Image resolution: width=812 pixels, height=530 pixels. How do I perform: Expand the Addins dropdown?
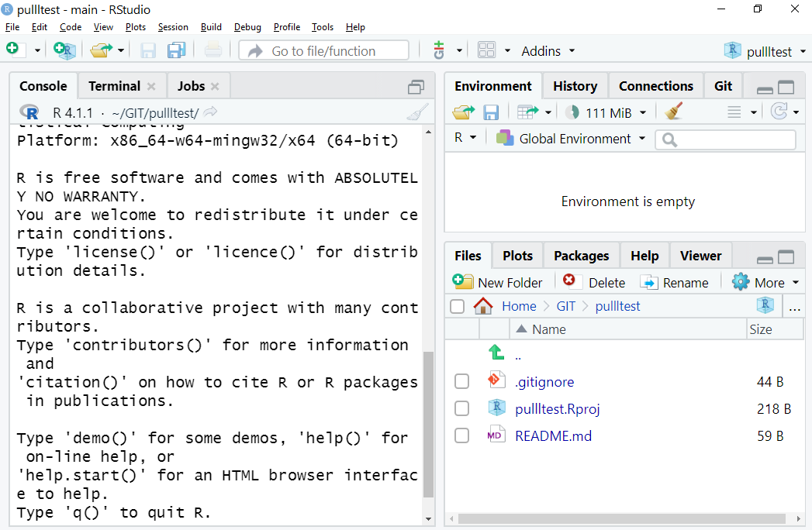click(x=548, y=50)
